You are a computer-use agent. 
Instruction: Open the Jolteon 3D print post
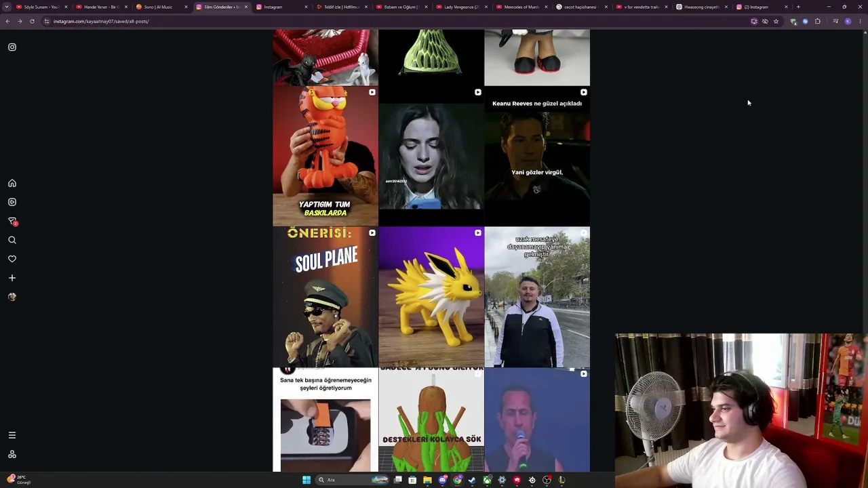click(431, 297)
